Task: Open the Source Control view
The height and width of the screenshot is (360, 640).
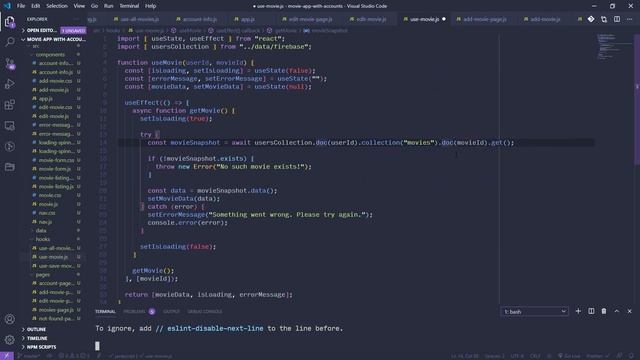Action: click(10, 63)
